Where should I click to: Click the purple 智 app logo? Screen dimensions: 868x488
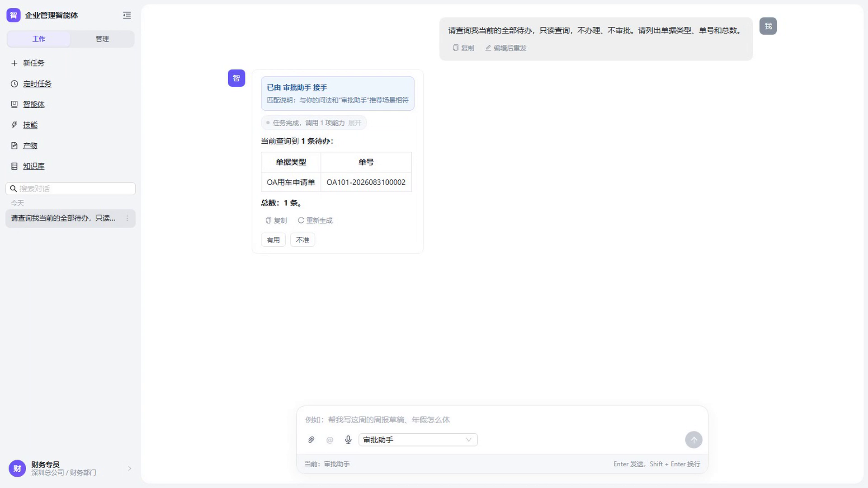click(x=14, y=15)
